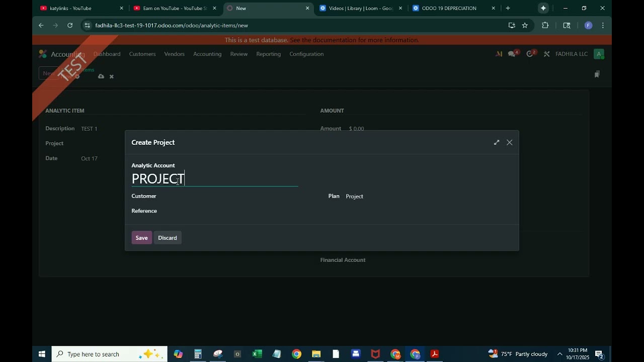
Task: Click the Financial Account label
Action: coord(343,260)
